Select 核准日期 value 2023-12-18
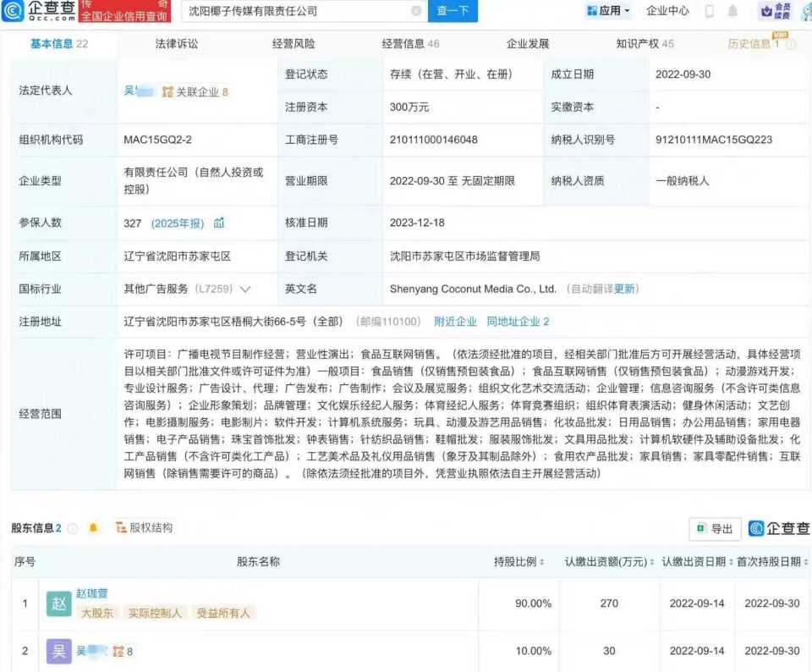Image resolution: width=812 pixels, height=672 pixels. point(417,223)
